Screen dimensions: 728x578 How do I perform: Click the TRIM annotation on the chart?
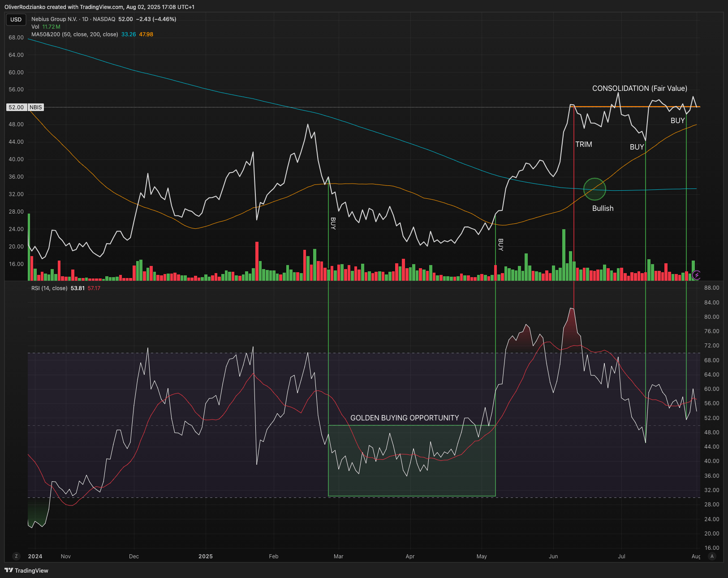pyautogui.click(x=583, y=144)
